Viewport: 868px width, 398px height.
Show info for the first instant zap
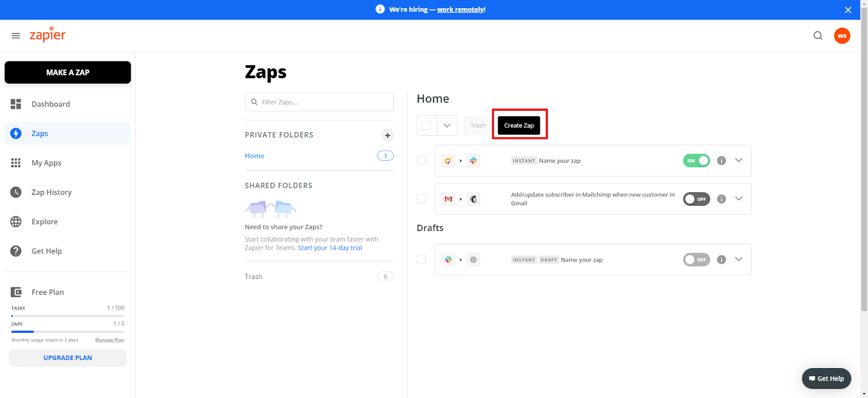click(x=722, y=161)
